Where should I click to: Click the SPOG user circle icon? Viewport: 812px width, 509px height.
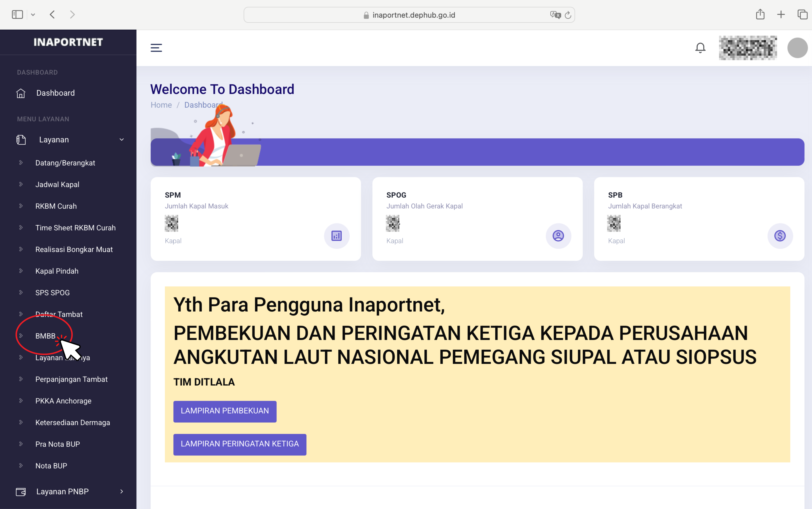(x=558, y=236)
